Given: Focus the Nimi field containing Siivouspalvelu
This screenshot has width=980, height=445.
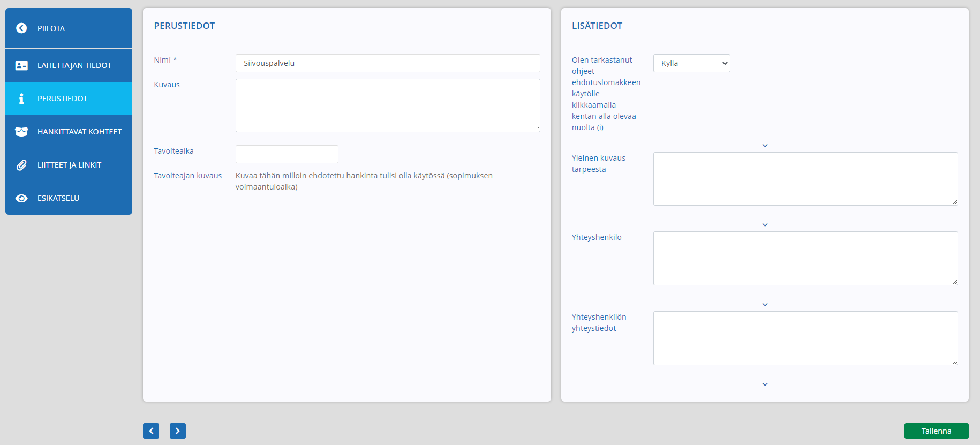Looking at the screenshot, I should tap(388, 63).
